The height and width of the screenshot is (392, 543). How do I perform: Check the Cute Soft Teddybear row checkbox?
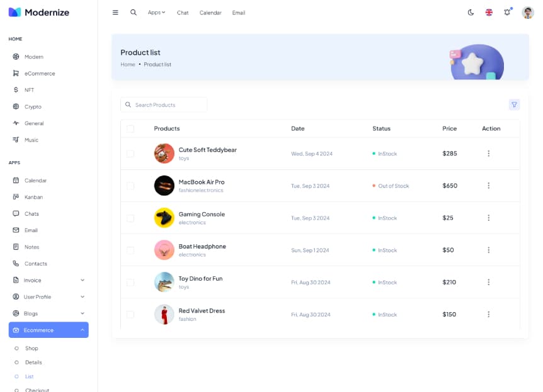130,154
